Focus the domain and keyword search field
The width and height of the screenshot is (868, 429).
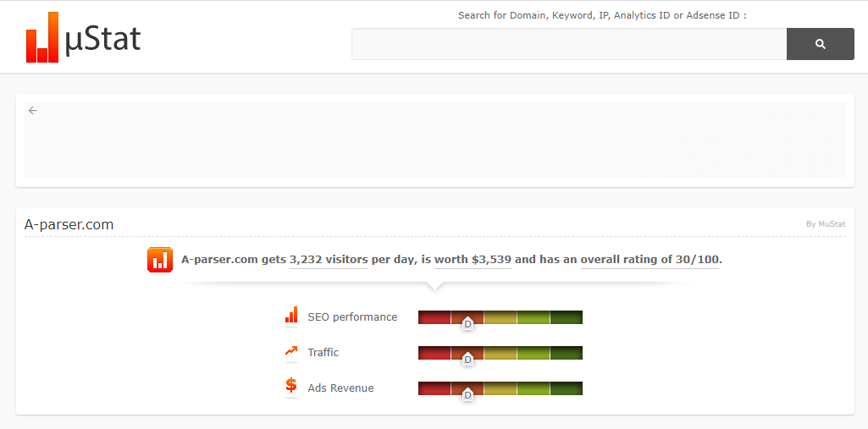[568, 44]
